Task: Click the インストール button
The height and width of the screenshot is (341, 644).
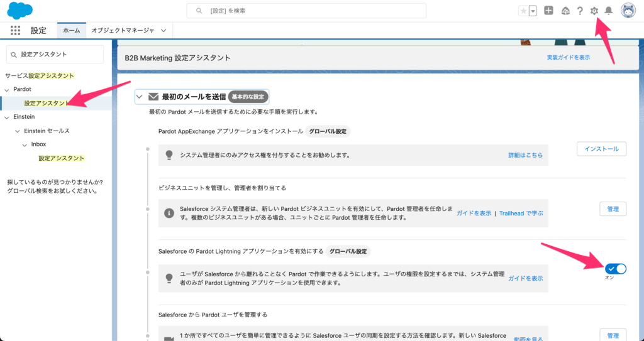Action: tap(601, 149)
